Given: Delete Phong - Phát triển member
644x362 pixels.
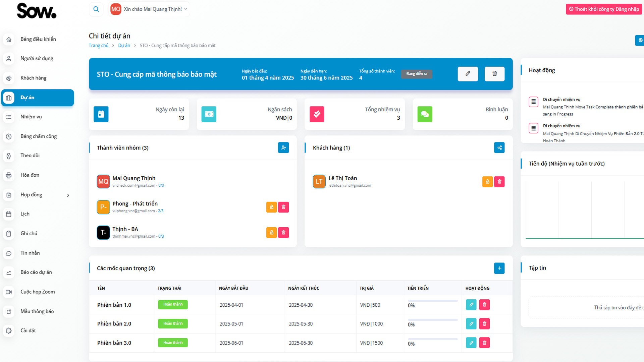Looking at the screenshot, I should click(x=283, y=207).
